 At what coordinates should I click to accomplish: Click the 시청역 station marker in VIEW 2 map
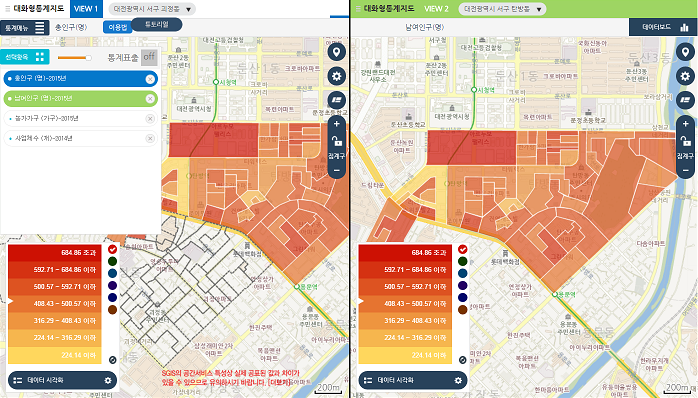(x=474, y=90)
